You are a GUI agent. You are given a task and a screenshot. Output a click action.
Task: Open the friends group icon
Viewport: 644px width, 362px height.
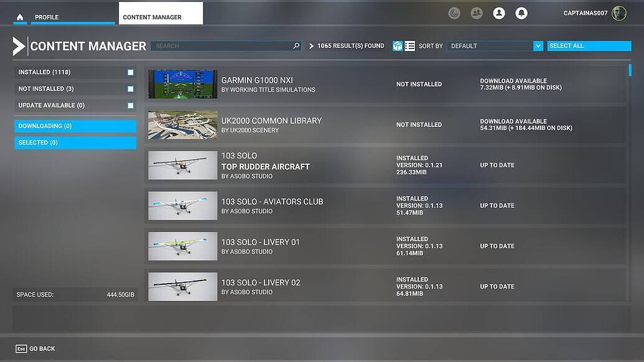[x=477, y=13]
